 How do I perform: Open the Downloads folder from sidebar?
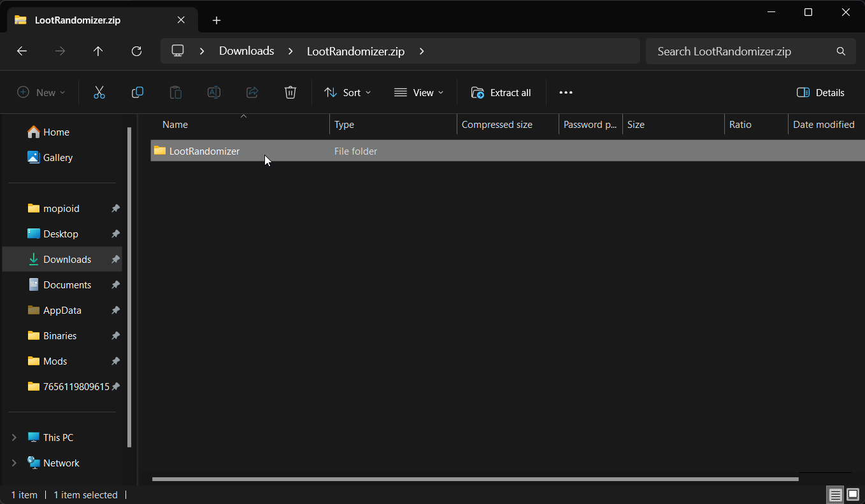click(67, 259)
